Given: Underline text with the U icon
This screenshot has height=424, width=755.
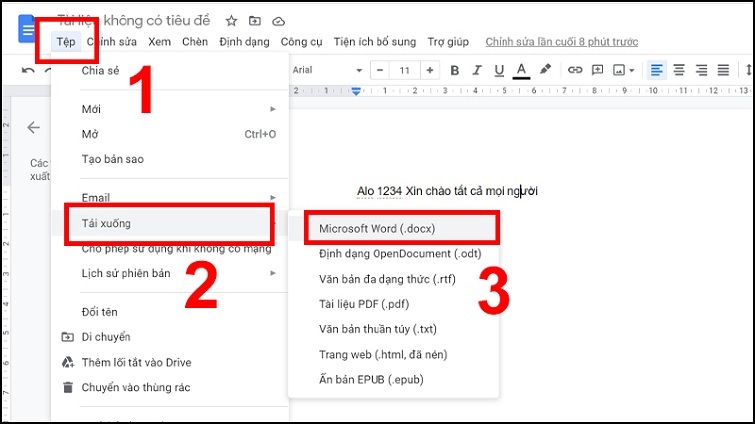Looking at the screenshot, I should (x=499, y=70).
